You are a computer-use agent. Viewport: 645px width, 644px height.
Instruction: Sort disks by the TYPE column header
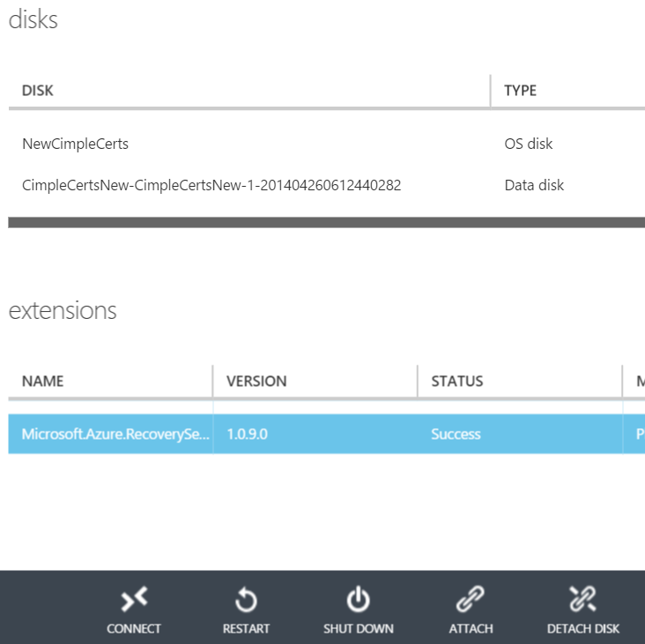coord(520,91)
